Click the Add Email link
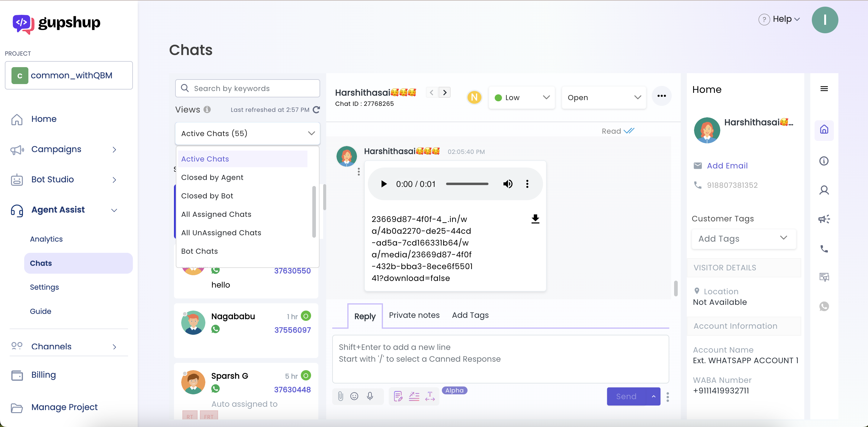Screen dimensions: 868x427 727,166
